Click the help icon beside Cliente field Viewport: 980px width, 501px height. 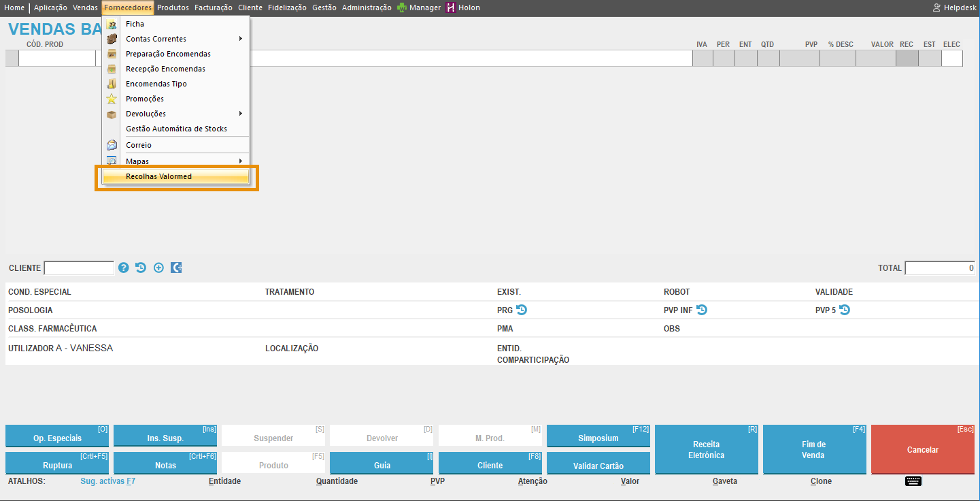(124, 268)
